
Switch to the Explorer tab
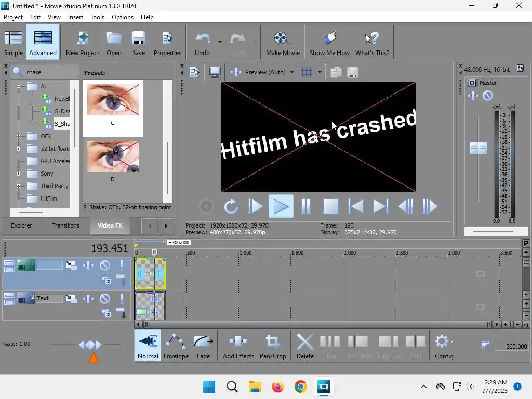coord(21,225)
